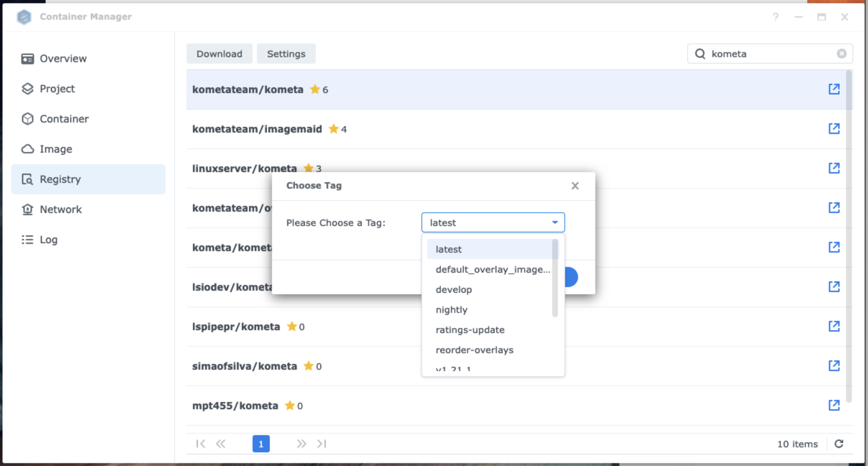Minimize the Container Manager window

[798, 17]
